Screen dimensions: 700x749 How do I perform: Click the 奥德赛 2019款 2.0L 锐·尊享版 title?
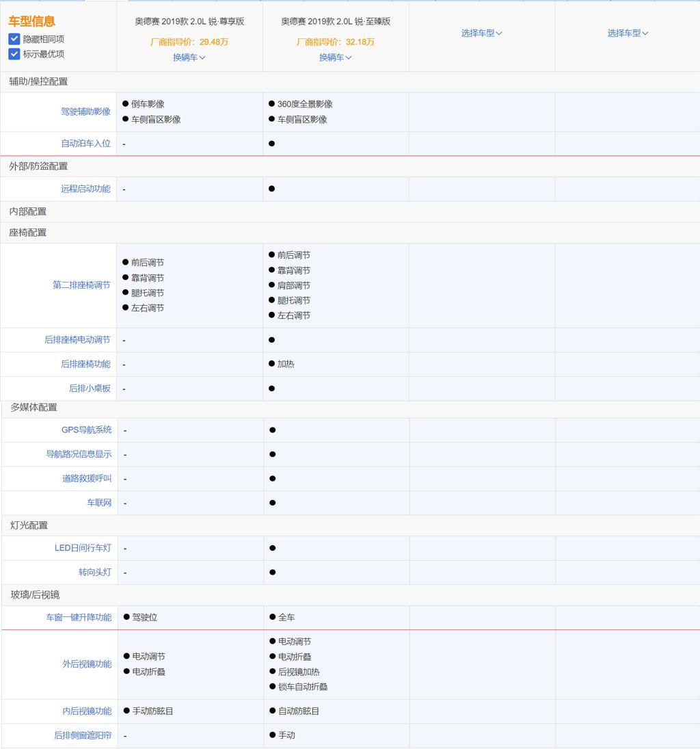(x=189, y=21)
